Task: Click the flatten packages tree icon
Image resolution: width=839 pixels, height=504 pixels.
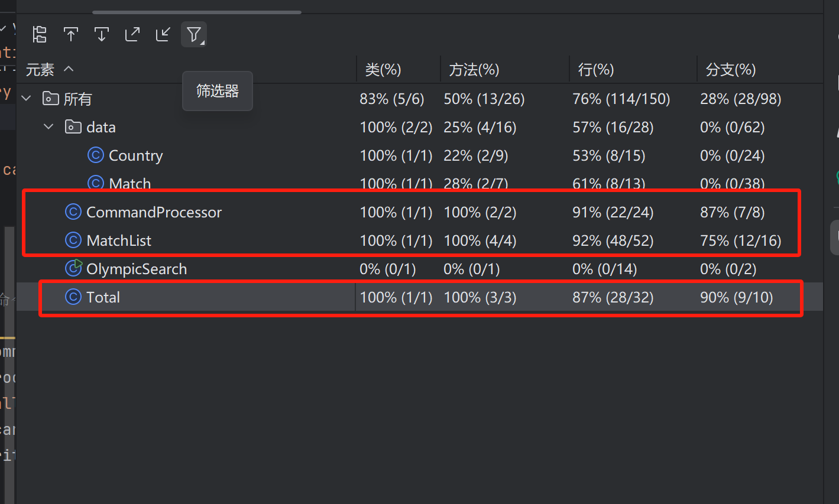Action: tap(40, 34)
